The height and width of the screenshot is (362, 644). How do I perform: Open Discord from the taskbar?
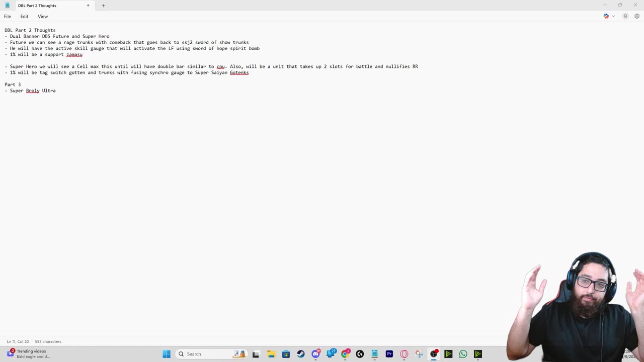tap(315, 354)
